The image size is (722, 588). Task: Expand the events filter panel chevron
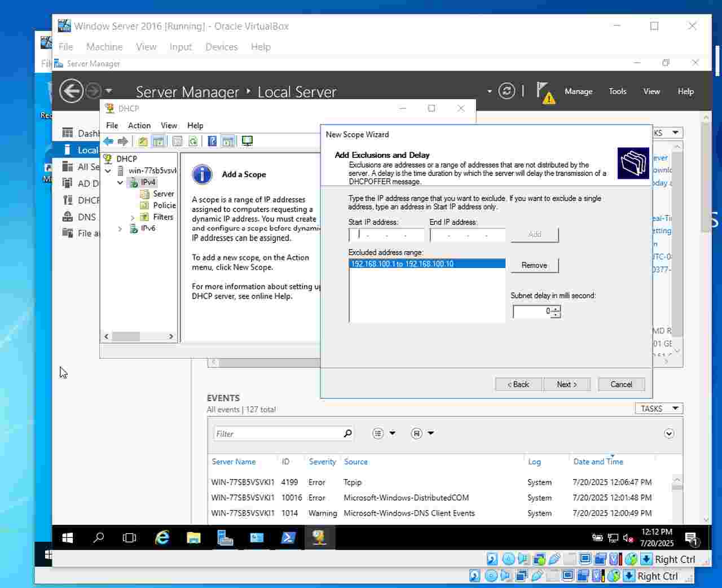pyautogui.click(x=669, y=433)
